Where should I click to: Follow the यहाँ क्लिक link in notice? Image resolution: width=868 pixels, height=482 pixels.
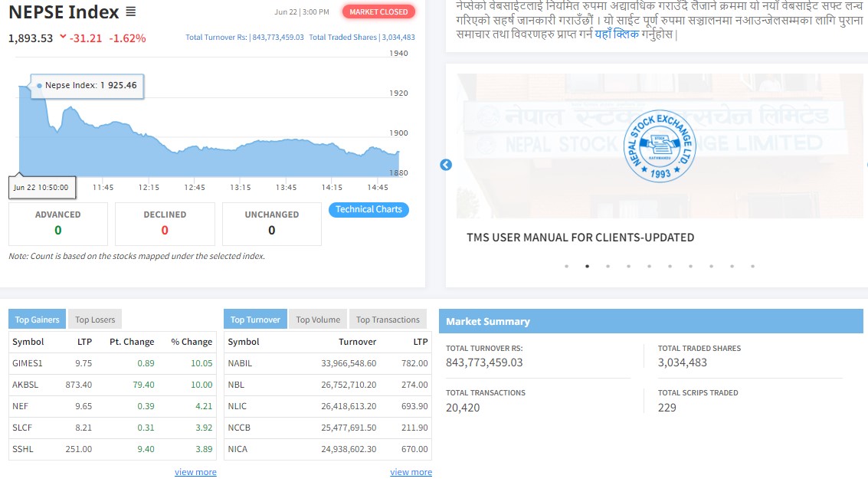617,34
